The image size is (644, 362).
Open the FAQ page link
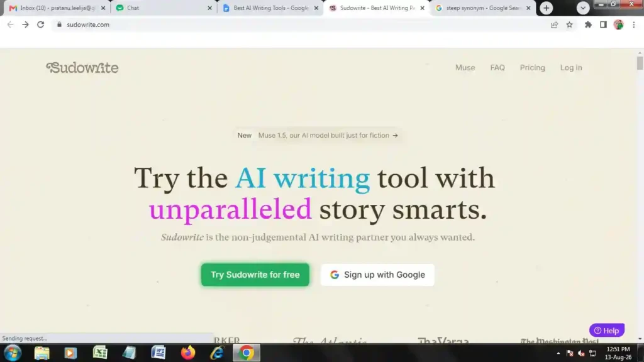click(x=497, y=68)
